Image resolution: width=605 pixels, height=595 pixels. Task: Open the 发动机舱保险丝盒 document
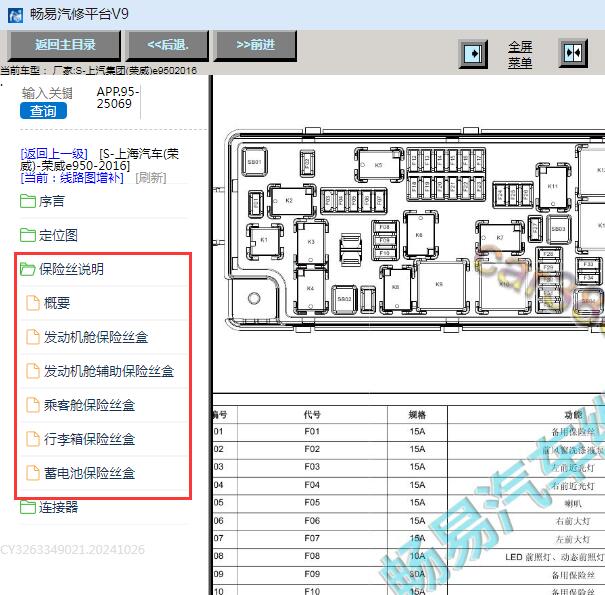96,337
